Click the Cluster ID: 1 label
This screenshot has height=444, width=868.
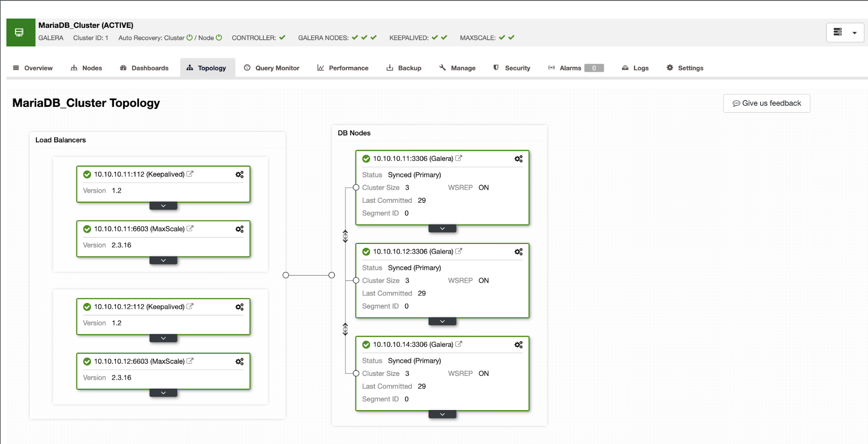point(90,38)
